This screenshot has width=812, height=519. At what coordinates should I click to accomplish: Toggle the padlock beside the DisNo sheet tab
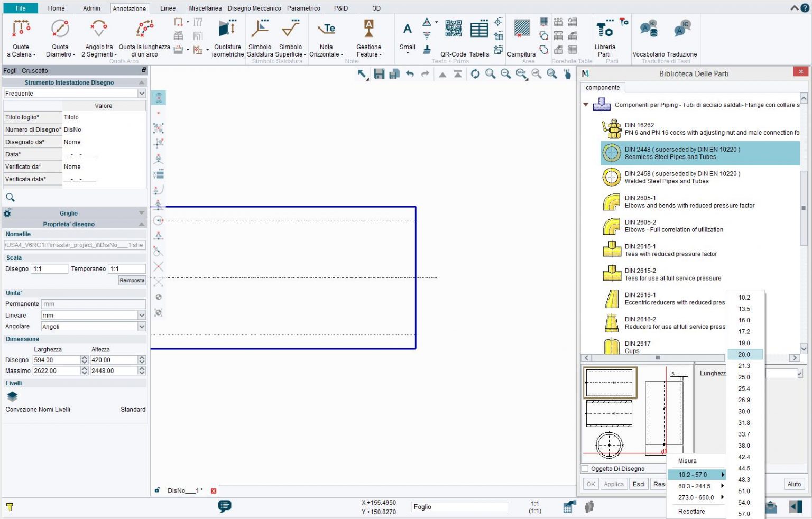(157, 490)
